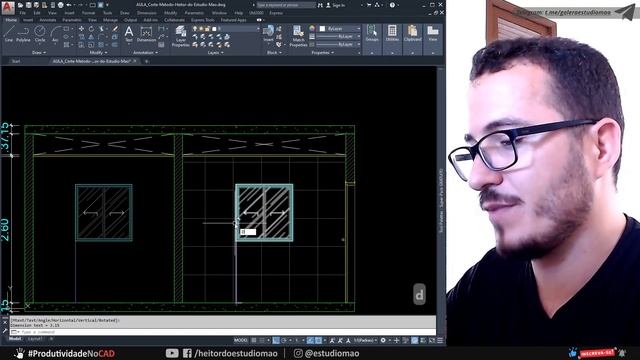The image size is (640, 360).
Task: Click the Match Properties icon
Action: pyautogui.click(x=298, y=36)
